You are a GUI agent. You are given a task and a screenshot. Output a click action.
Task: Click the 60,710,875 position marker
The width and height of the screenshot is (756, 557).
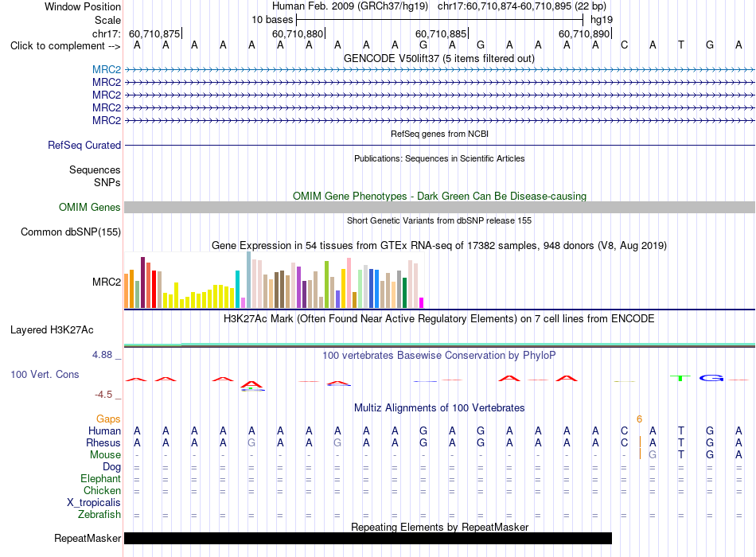(154, 33)
